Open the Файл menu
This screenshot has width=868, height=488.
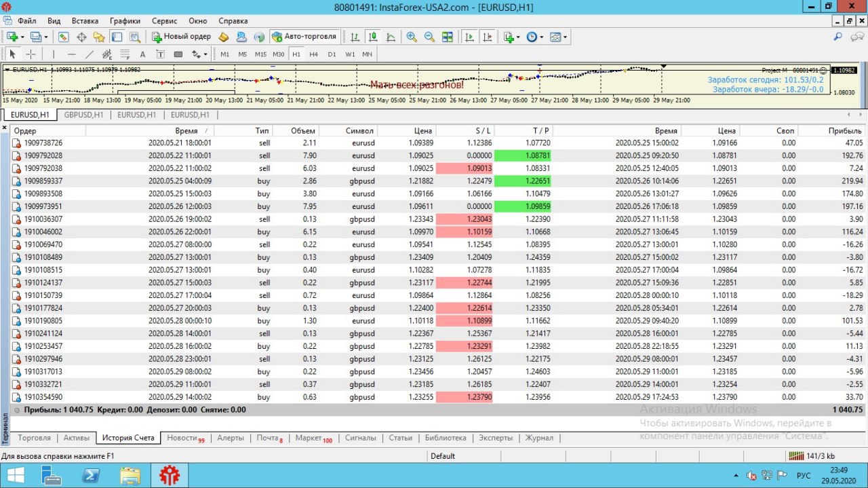(27, 21)
